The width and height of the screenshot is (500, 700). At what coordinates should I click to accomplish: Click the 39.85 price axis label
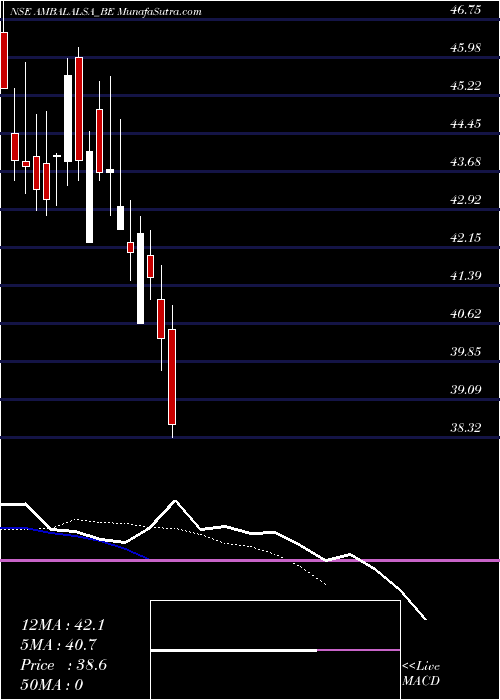point(466,352)
